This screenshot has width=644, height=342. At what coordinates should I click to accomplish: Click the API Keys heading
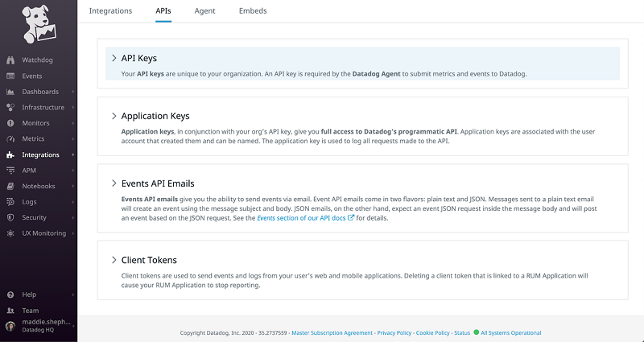click(138, 58)
